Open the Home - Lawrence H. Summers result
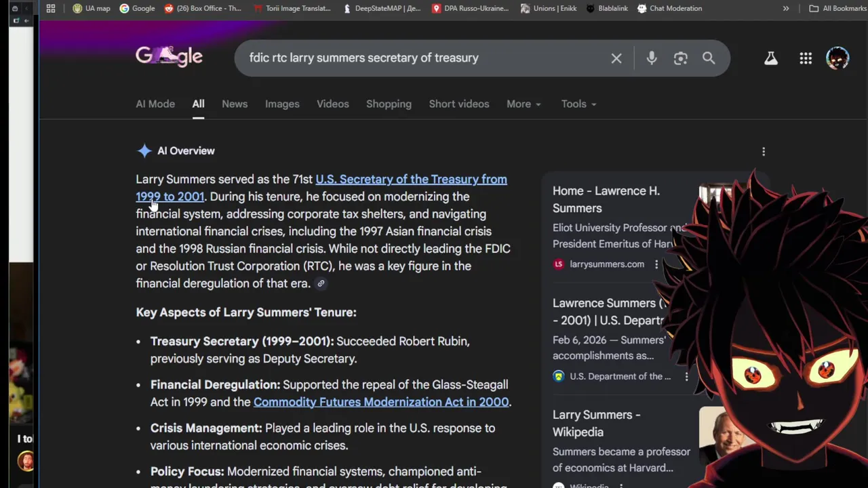The height and width of the screenshot is (488, 868). (x=606, y=199)
